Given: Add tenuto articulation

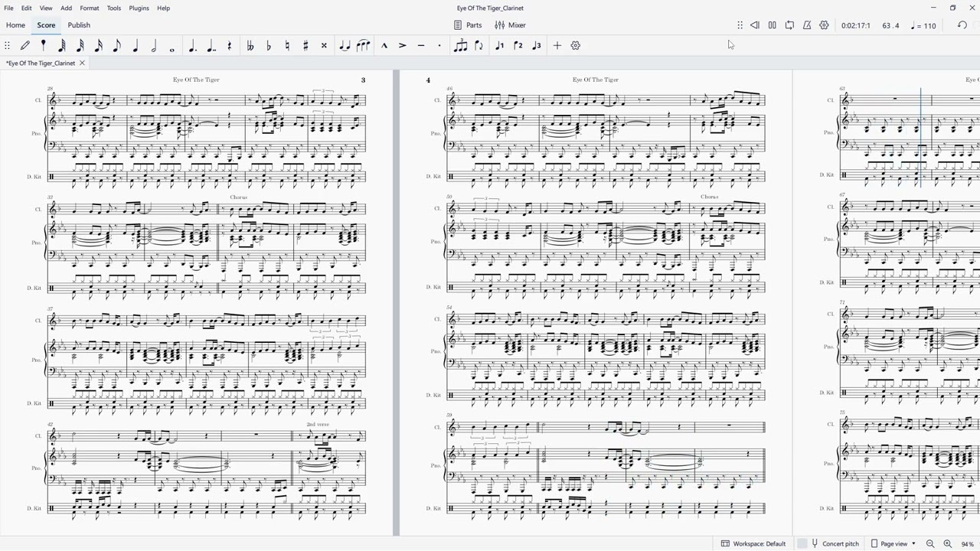Looking at the screenshot, I should (x=421, y=46).
